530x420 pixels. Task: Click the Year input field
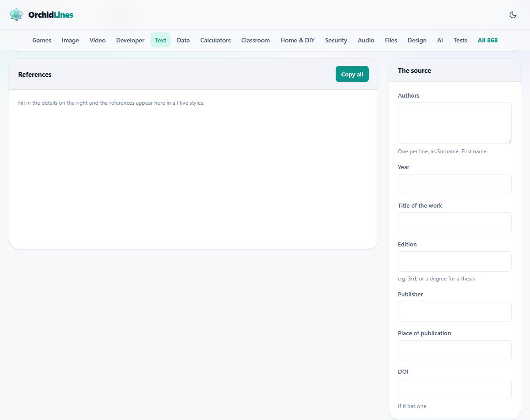tap(455, 184)
